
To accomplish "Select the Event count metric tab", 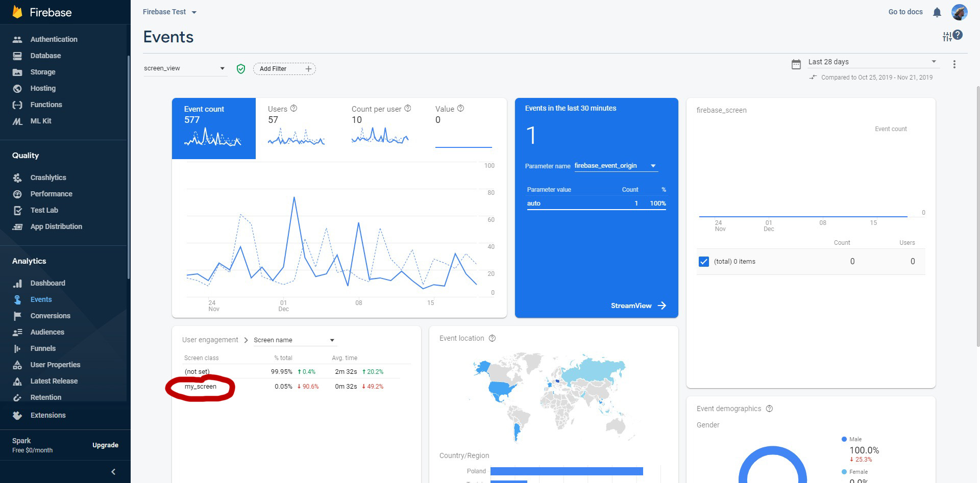I will (213, 128).
